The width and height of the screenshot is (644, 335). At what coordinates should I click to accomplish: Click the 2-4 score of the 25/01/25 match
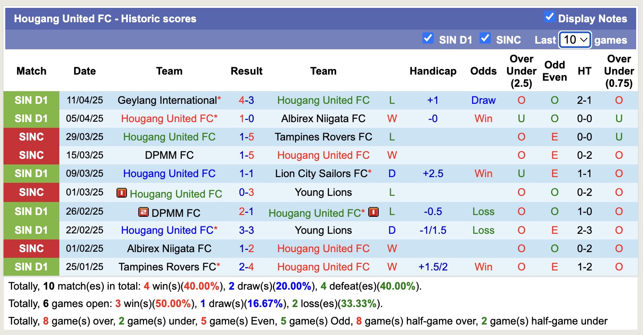tap(247, 267)
